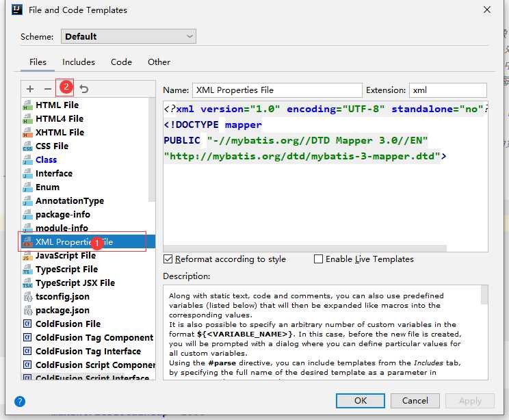Viewport: 509px width, 420px height.
Task: Select the JavaScript File template name
Action: pyautogui.click(x=66, y=255)
